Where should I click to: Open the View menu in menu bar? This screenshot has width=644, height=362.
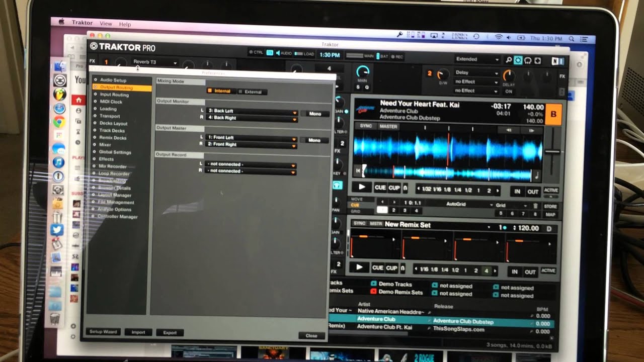(106, 24)
